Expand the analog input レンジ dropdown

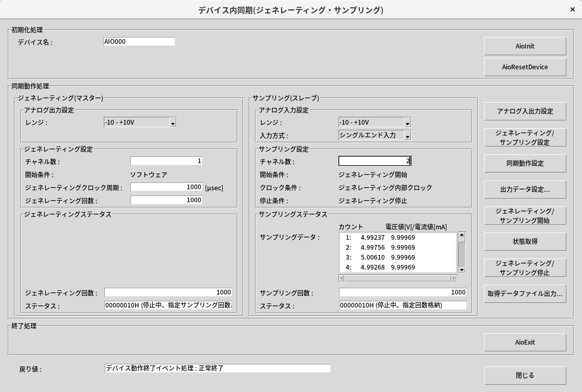407,123
